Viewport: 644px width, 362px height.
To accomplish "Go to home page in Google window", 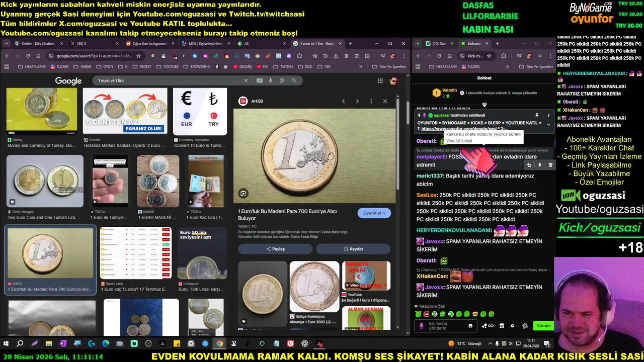I will [x=39, y=56].
